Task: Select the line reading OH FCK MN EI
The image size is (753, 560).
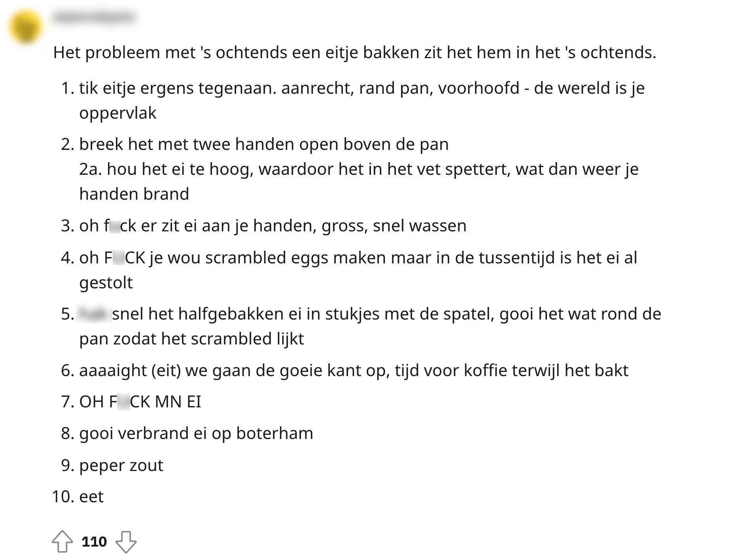Action: 140,403
